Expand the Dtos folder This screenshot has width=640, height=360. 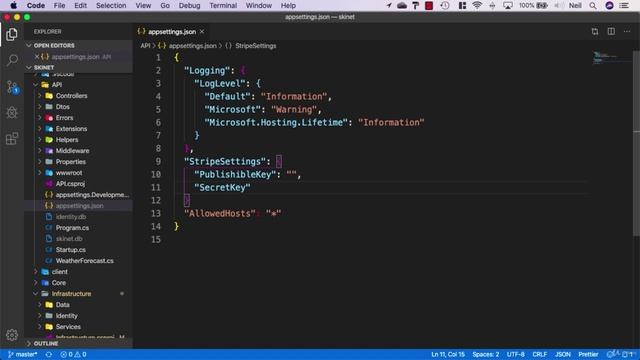[x=62, y=107]
